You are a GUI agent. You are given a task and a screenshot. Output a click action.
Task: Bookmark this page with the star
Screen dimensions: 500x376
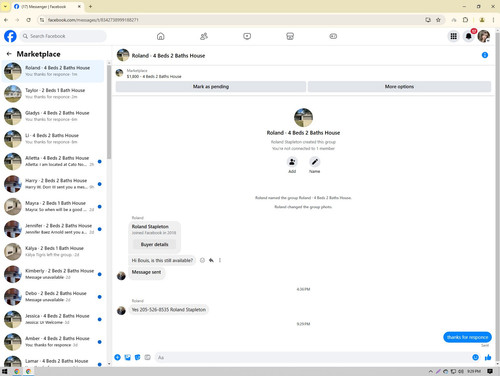438,20
